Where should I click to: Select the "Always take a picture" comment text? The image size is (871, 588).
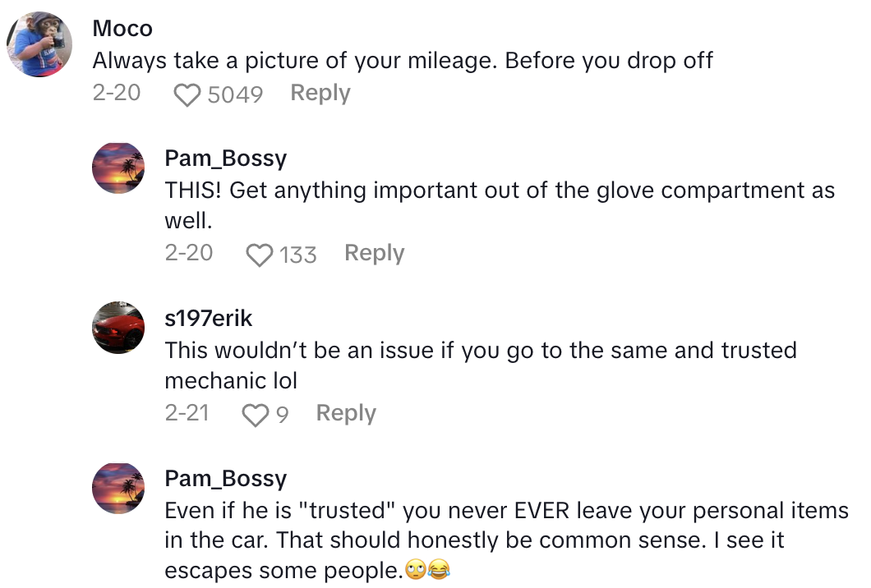pyautogui.click(x=403, y=61)
